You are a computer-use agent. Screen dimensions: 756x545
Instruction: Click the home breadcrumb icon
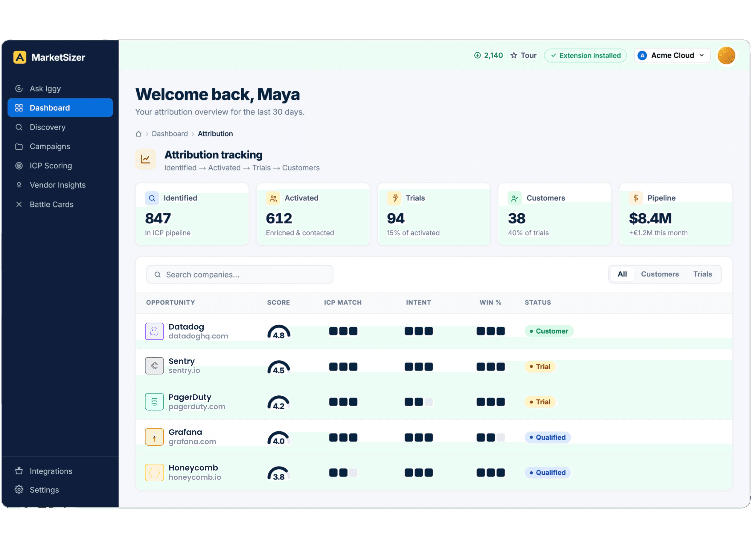139,134
